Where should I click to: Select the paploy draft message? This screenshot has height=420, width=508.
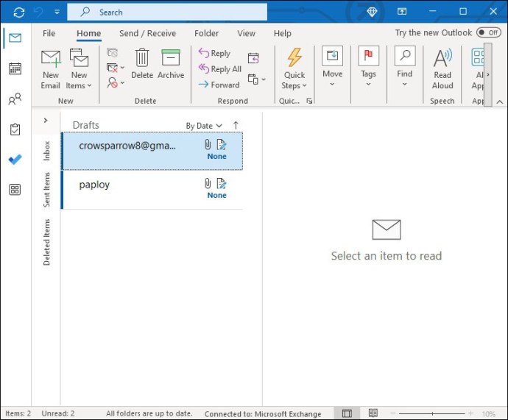[152, 190]
